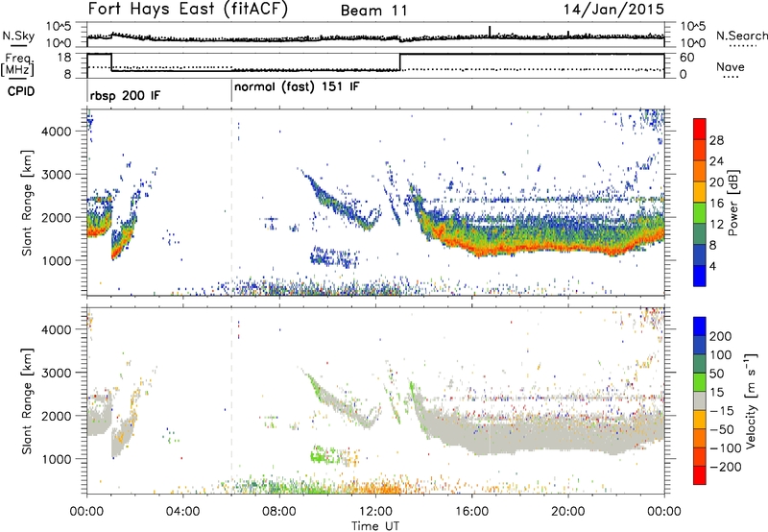Viewport: 768px width, 532px height.
Task: Click velocity panel 'Slant Range [km]' label
Action: click(27, 400)
